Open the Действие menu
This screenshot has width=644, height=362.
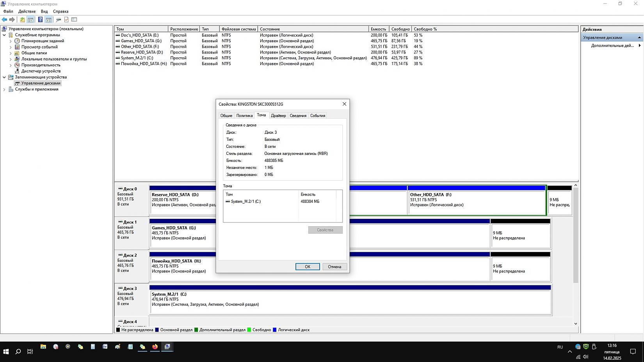pos(27,11)
